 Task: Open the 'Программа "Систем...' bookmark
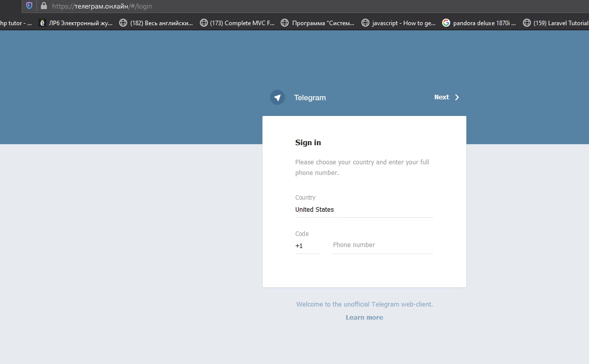pos(317,23)
